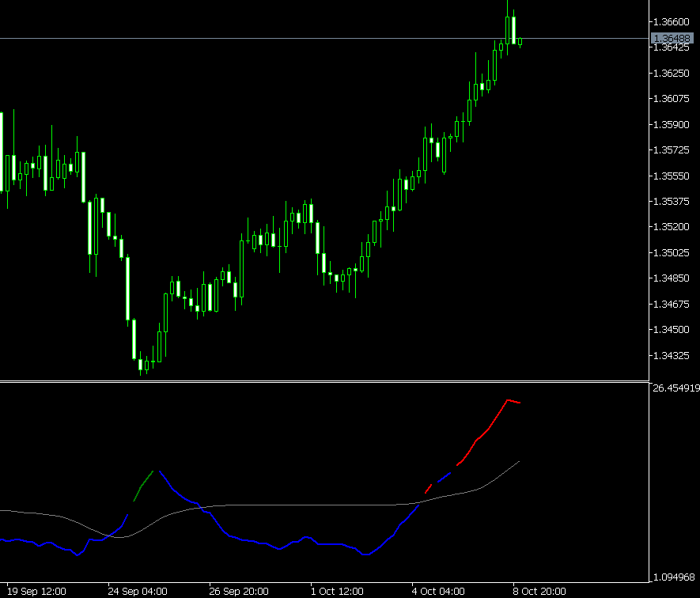This screenshot has width=700, height=598.
Task: Click the indicator bottom value 1.094968
Action: coord(674,577)
